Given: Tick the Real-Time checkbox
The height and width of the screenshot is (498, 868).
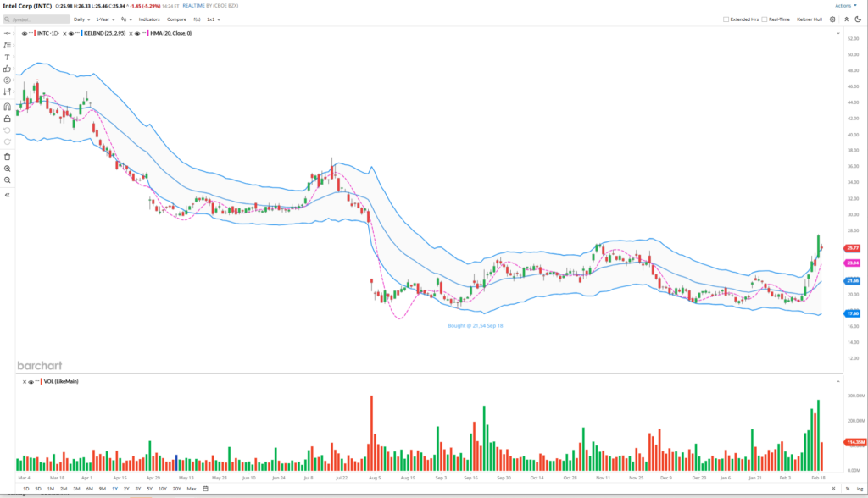Looking at the screenshot, I should (765, 19).
